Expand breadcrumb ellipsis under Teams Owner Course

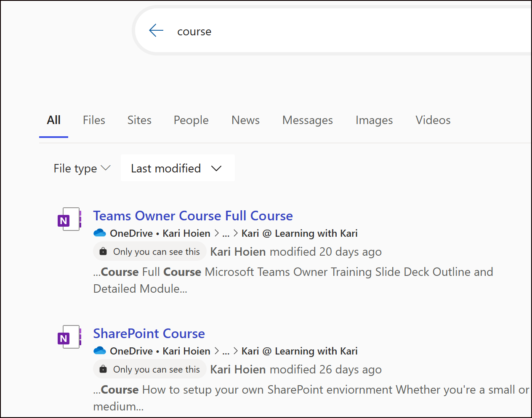(x=226, y=233)
